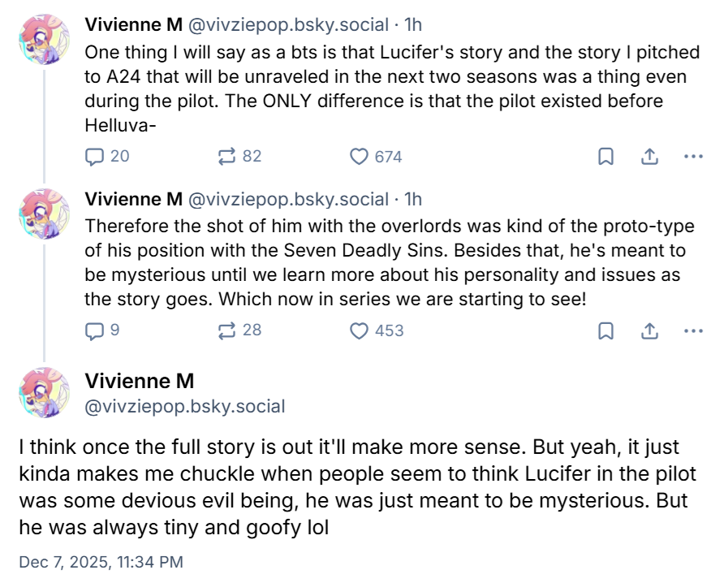
Task: Open the reply icon showing 9 replies
Action: click(95, 330)
